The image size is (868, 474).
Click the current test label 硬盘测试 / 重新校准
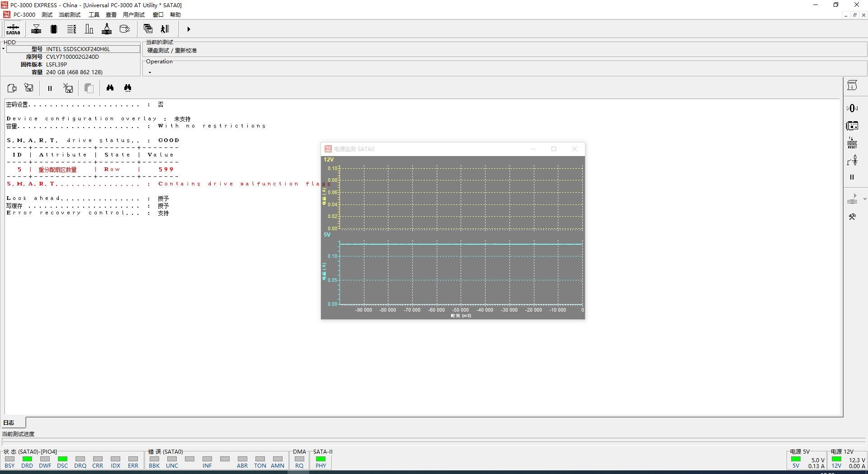(x=172, y=51)
